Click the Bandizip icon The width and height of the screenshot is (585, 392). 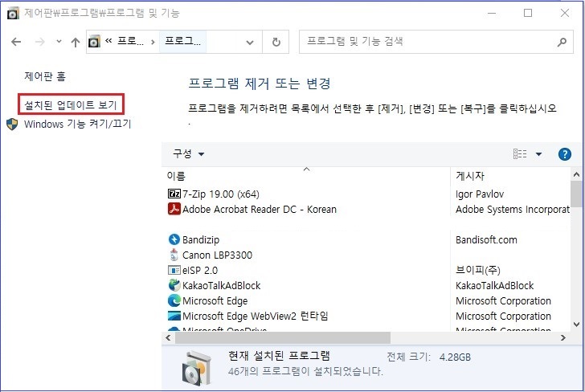pyautogui.click(x=174, y=239)
